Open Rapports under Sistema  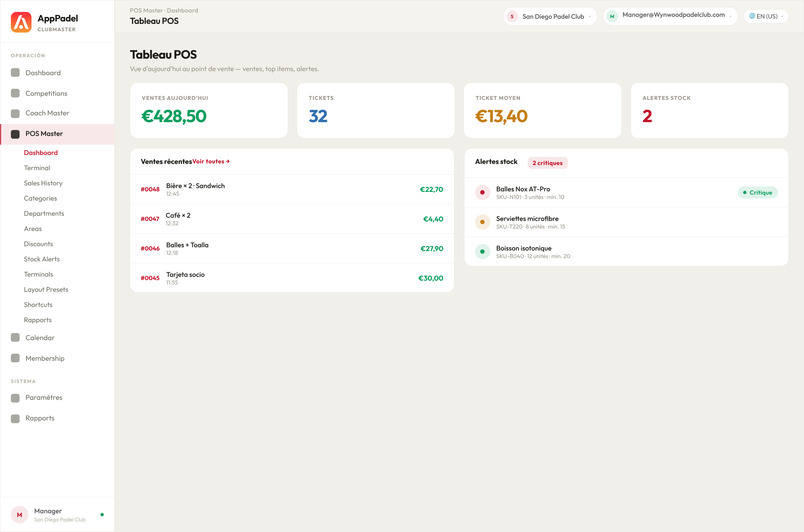click(x=57, y=418)
